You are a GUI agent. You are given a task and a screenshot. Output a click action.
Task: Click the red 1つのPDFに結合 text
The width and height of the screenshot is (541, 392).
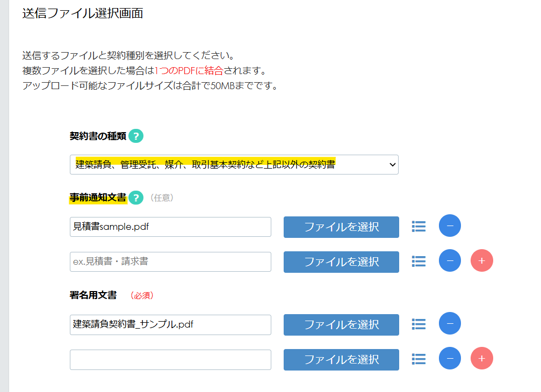189,71
